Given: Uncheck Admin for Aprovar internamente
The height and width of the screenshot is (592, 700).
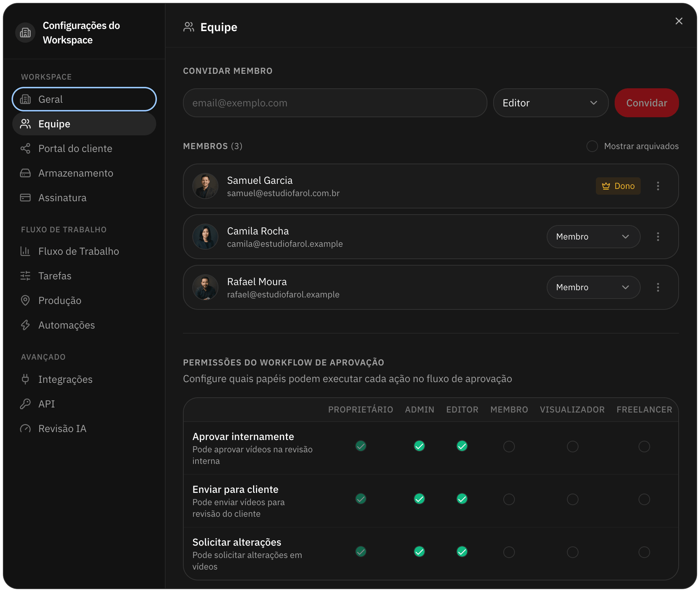Looking at the screenshot, I should click(419, 446).
